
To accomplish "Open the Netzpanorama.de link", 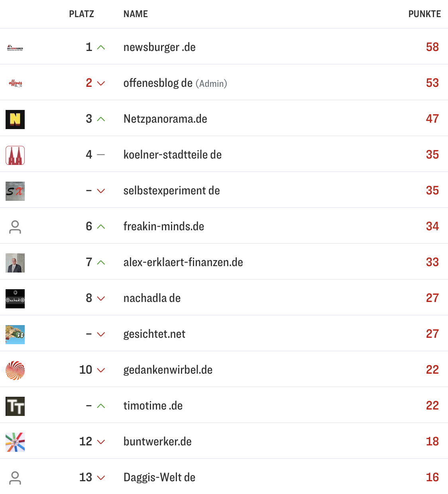I will pos(165,119).
